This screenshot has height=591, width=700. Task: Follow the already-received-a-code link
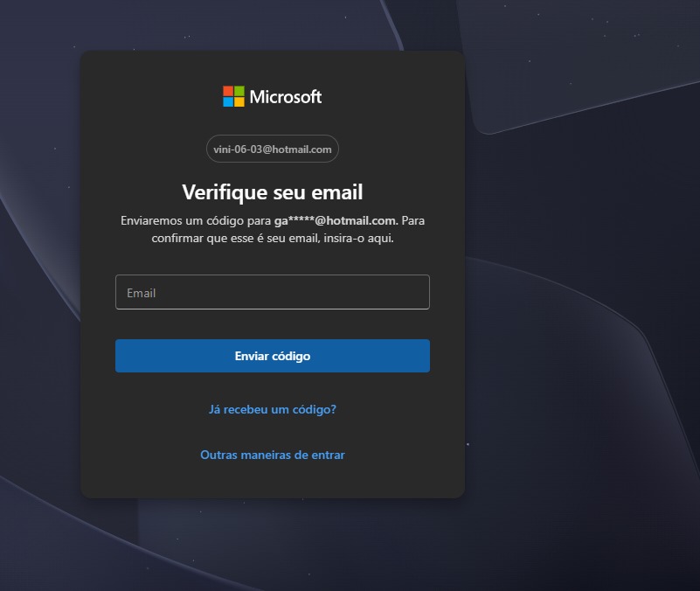[x=273, y=409]
